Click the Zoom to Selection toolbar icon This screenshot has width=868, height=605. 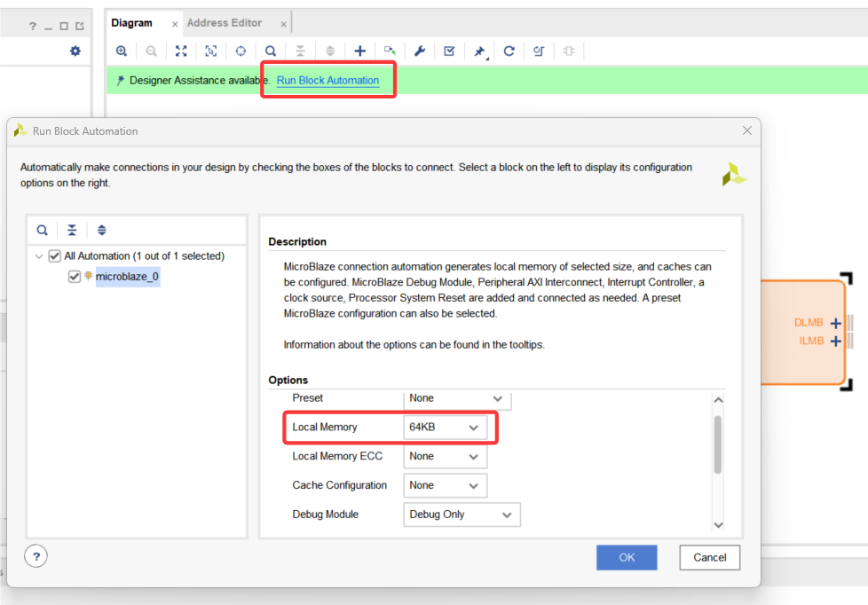(211, 51)
